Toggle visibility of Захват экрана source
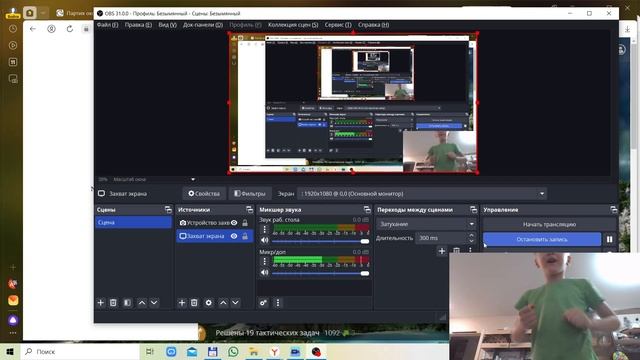The image size is (640, 360). tap(234, 236)
